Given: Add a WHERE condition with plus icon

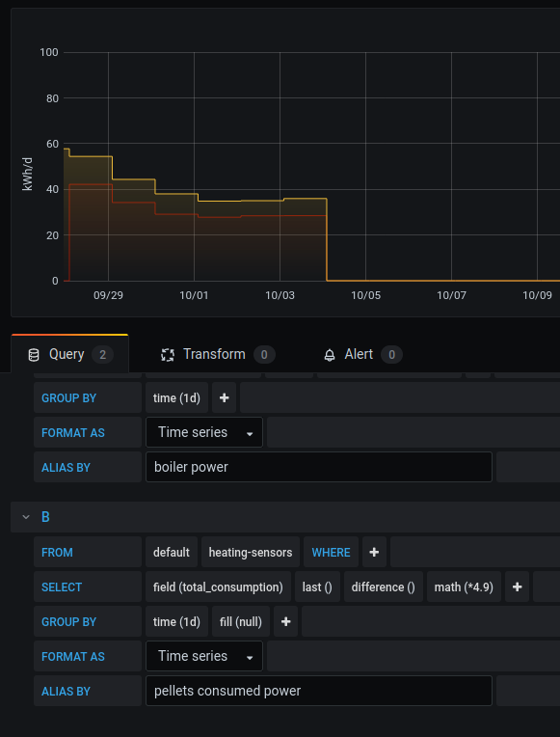Looking at the screenshot, I should click(x=374, y=553).
